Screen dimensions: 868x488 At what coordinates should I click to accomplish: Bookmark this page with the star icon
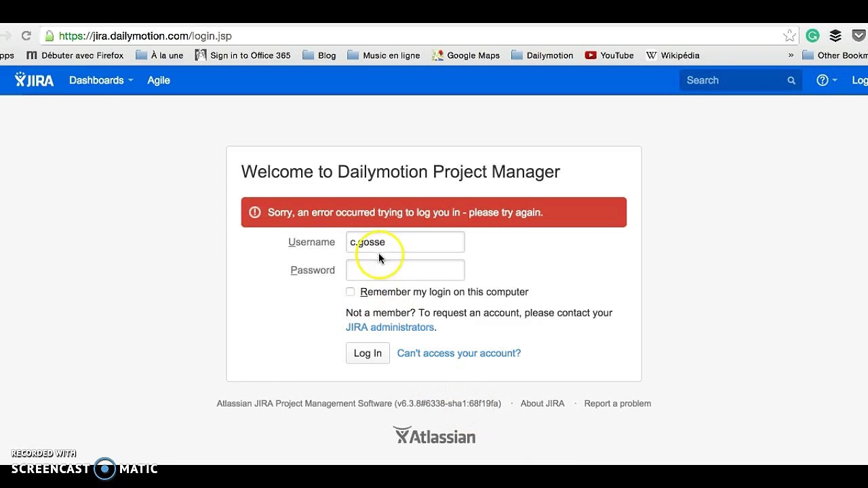pyautogui.click(x=789, y=36)
